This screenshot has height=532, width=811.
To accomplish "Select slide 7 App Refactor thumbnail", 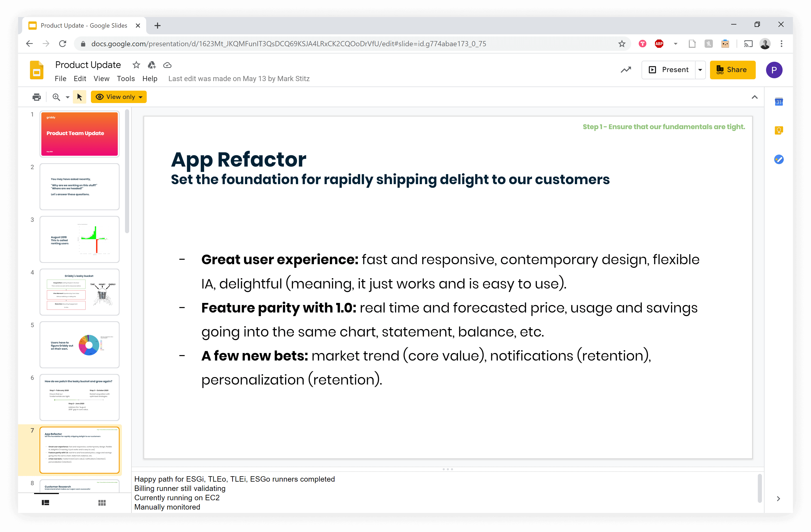I will (79, 450).
